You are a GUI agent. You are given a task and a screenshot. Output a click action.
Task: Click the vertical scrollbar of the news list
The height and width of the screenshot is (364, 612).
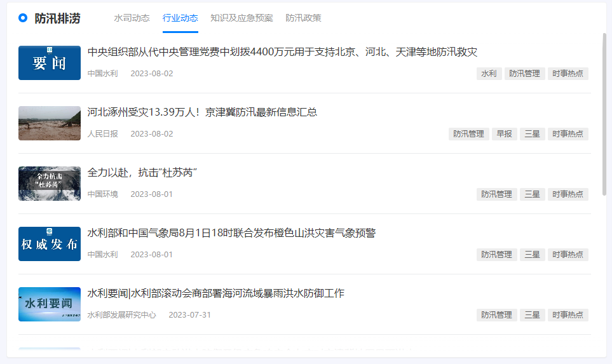(604, 114)
